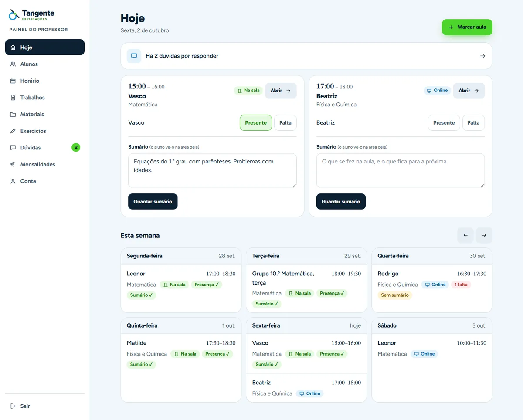Select the Grupo 10.º Matemática, terça entry
The height and width of the screenshot is (420, 523).
[x=306, y=288]
